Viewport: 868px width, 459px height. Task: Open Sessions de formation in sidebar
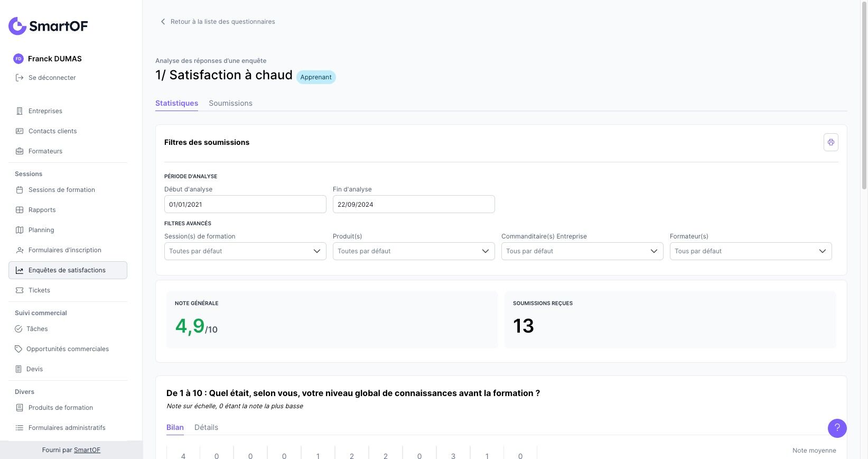pyautogui.click(x=61, y=190)
